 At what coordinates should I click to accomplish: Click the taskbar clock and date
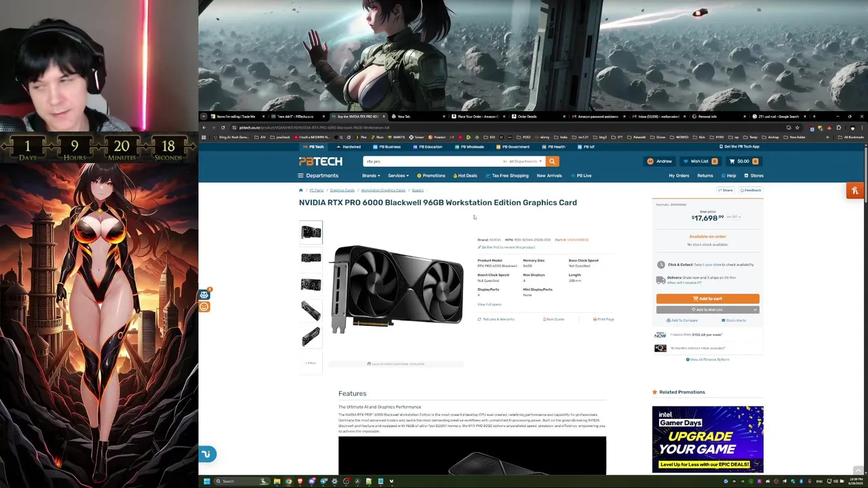click(856, 481)
